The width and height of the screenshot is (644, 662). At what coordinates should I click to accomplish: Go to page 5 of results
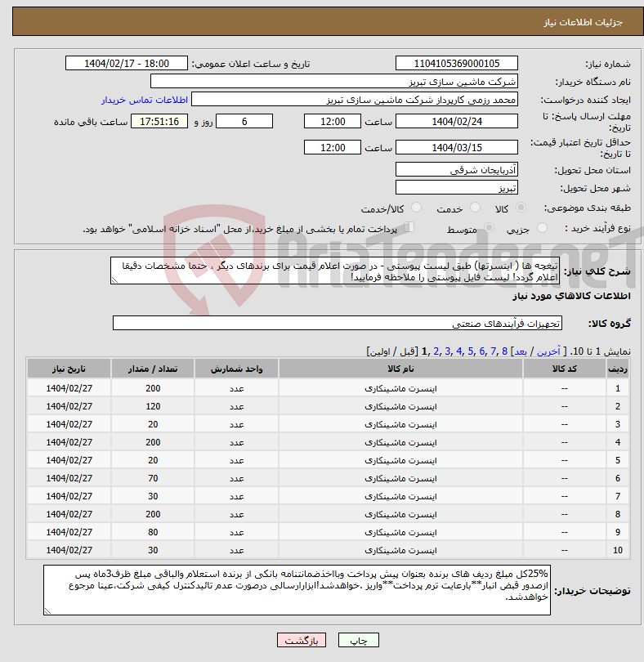click(x=471, y=351)
